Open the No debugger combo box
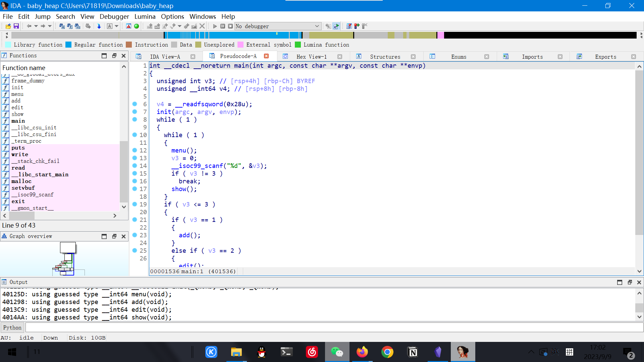Viewport: 644px width, 362px height. 278,26
